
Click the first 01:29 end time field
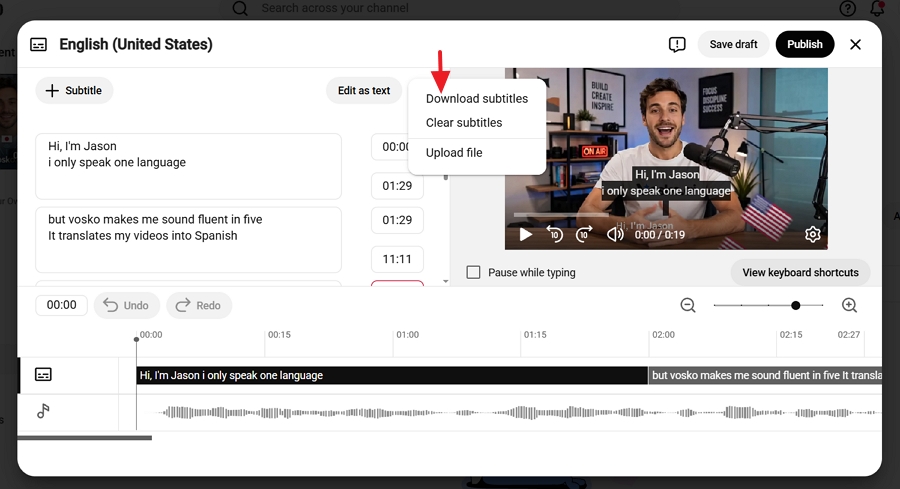(397, 186)
